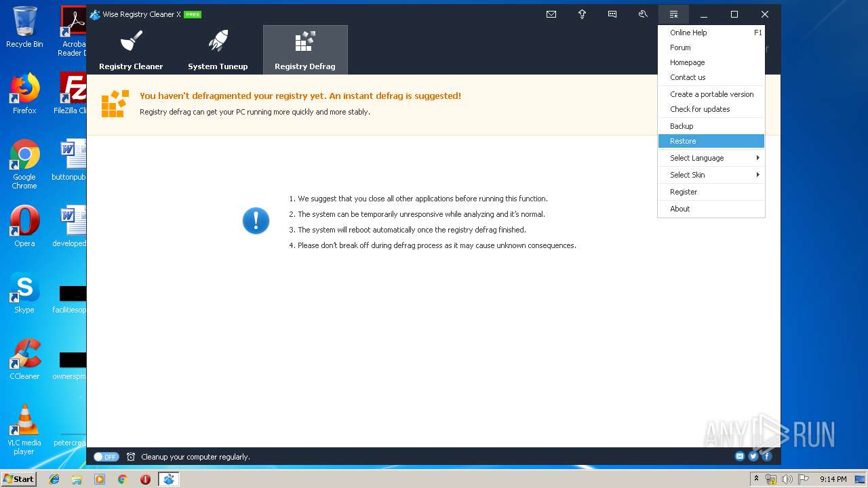The image size is (868, 488).
Task: Click the Twitter icon in status bar
Action: [x=753, y=456]
